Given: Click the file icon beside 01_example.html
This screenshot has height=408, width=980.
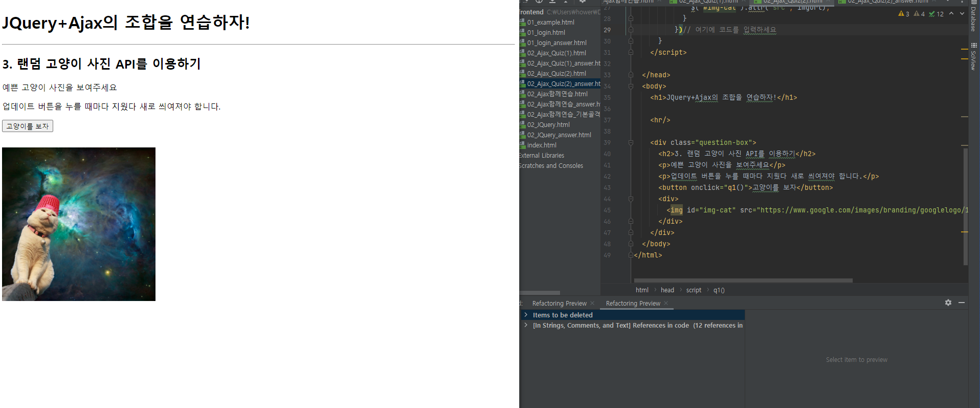Looking at the screenshot, I should [x=522, y=23].
